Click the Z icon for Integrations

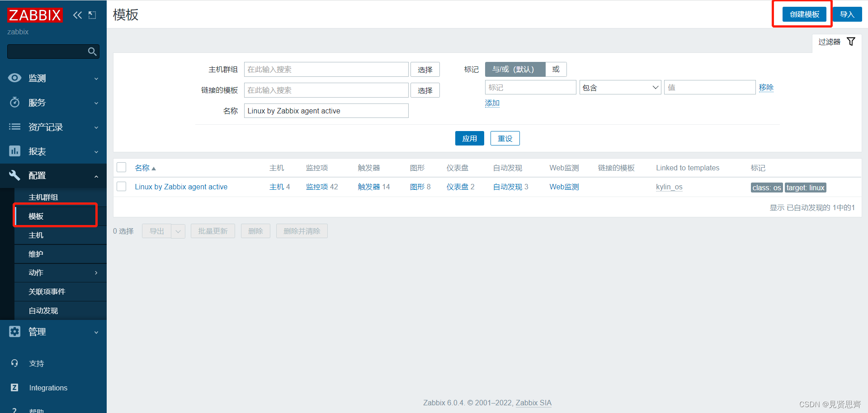click(14, 388)
